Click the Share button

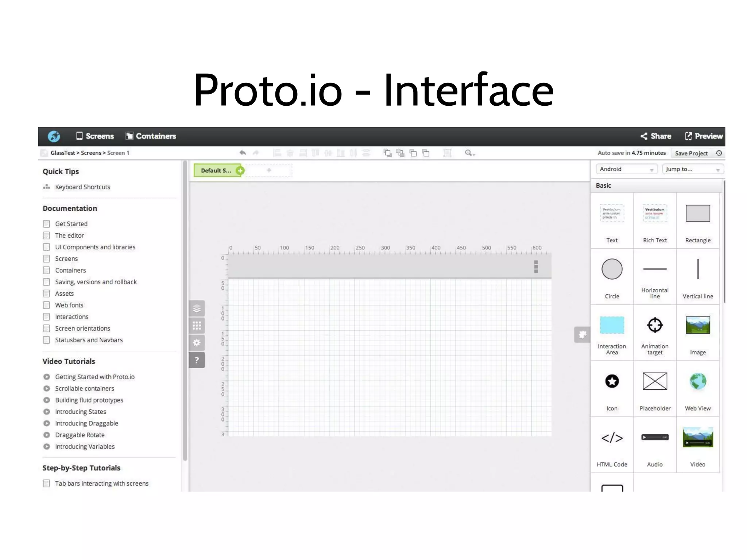click(656, 136)
